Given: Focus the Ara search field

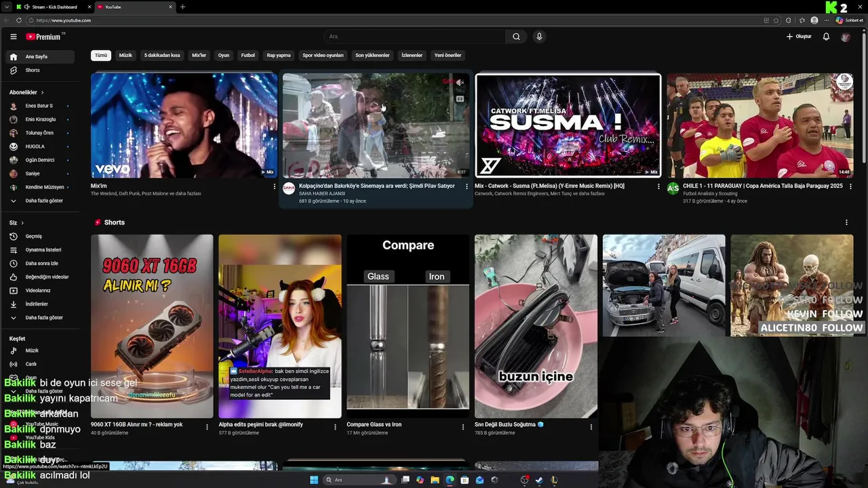Looking at the screenshot, I should click(414, 37).
